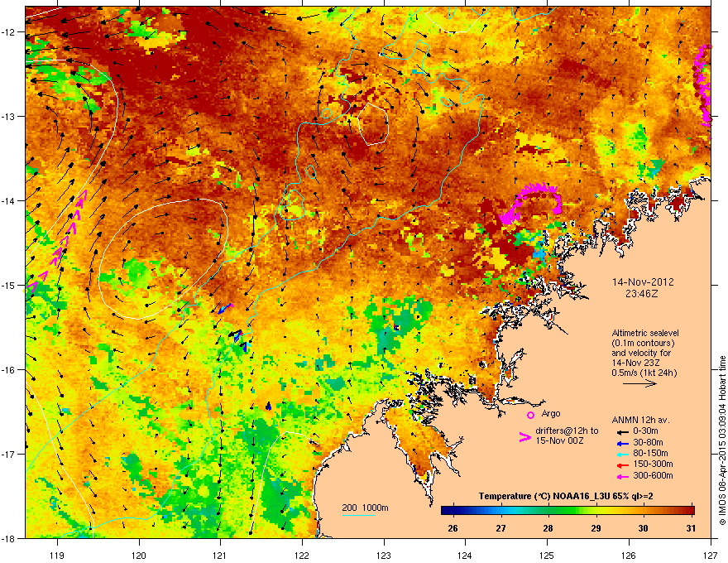Click the latitude axis label -14
Viewport: 728px width, 563px height.
8,200
